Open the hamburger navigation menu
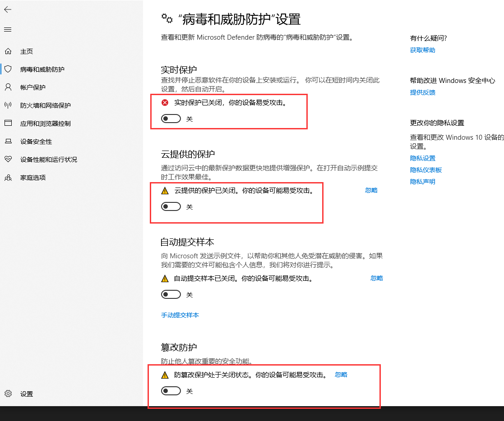504x421 pixels. tap(8, 30)
